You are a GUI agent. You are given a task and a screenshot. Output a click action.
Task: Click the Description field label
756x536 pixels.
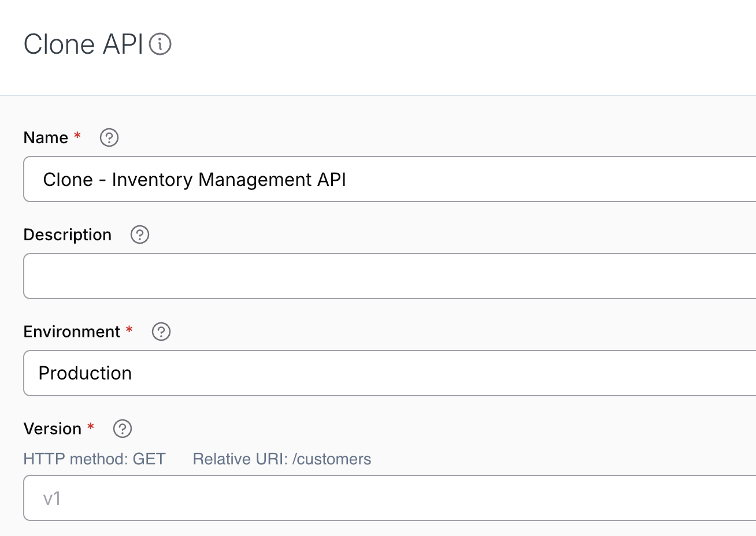point(68,235)
